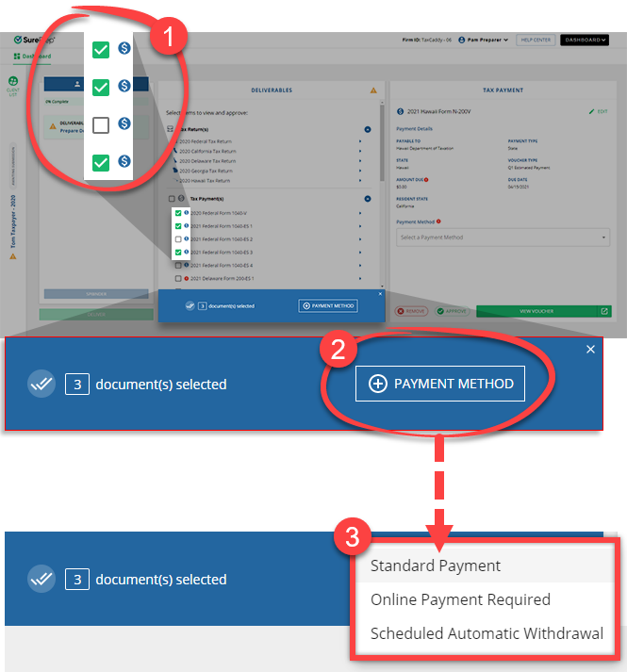Click dollar icon of 2021 Federal Form 1040-ES 4
The height and width of the screenshot is (672, 627).
(186, 265)
